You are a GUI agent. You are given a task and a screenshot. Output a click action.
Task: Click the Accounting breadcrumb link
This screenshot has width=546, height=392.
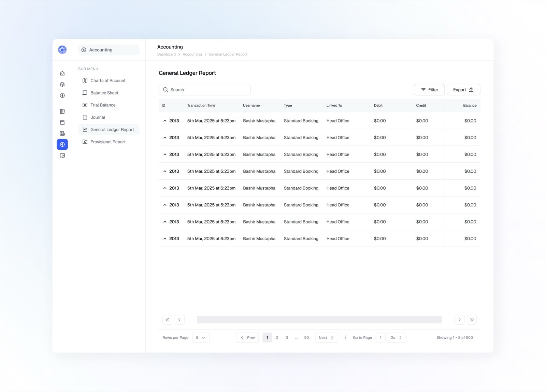(192, 54)
